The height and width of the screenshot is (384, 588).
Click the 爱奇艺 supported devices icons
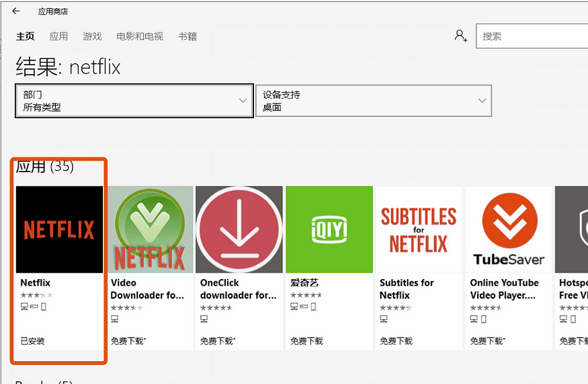[303, 307]
